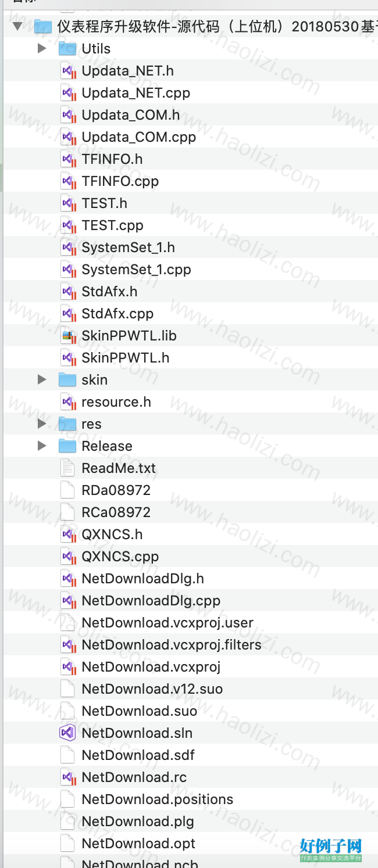
Task: Click the Release folder icon
Action: (67, 446)
